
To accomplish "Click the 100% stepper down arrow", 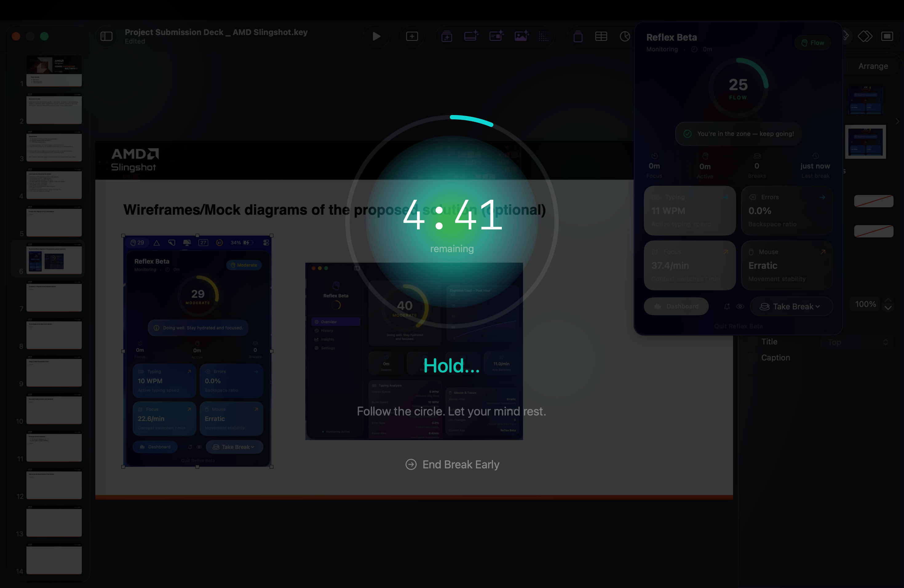I will 888,308.
